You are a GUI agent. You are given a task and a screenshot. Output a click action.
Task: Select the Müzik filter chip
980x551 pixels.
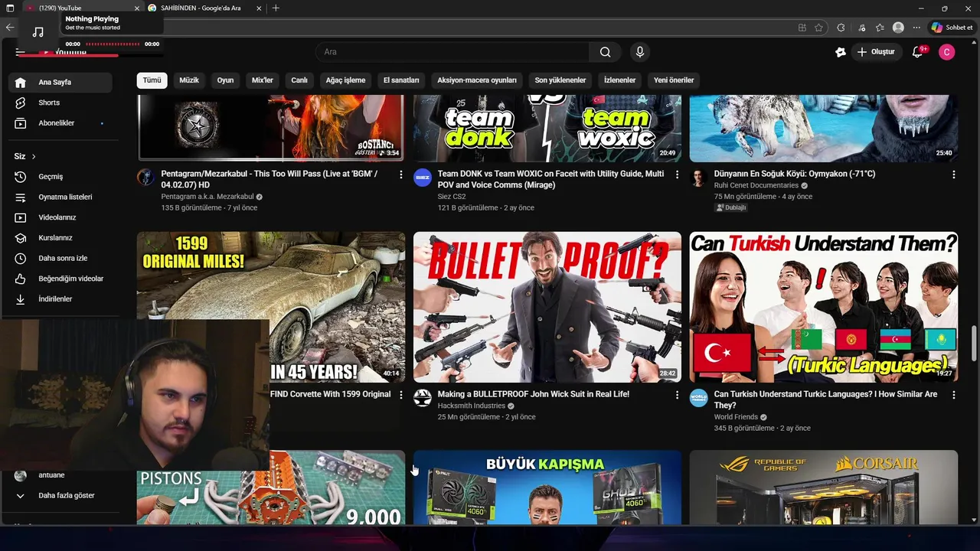click(189, 80)
